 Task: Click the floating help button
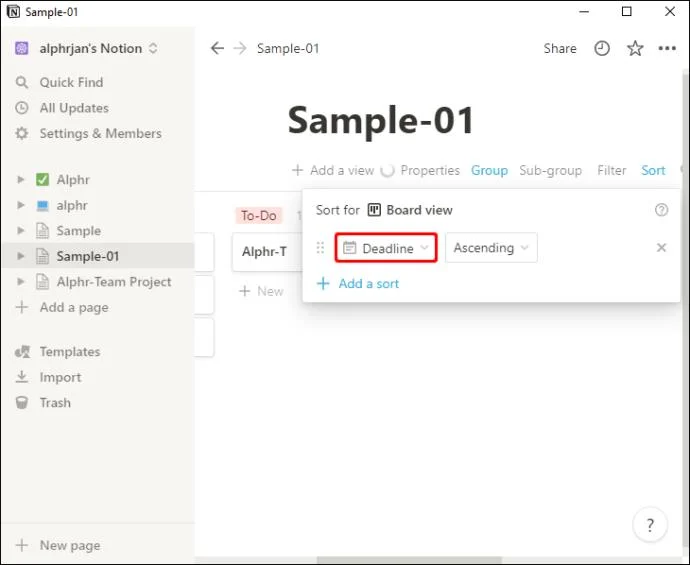(650, 525)
